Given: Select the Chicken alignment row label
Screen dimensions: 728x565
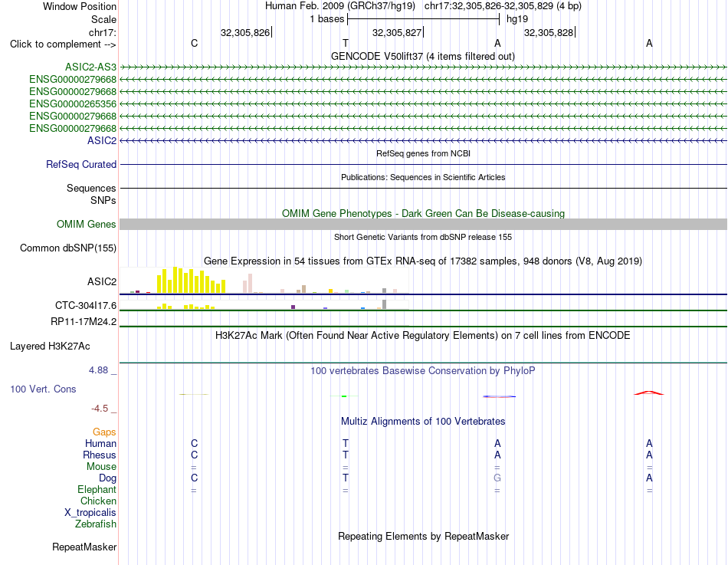Looking at the screenshot, I should pos(98,501).
